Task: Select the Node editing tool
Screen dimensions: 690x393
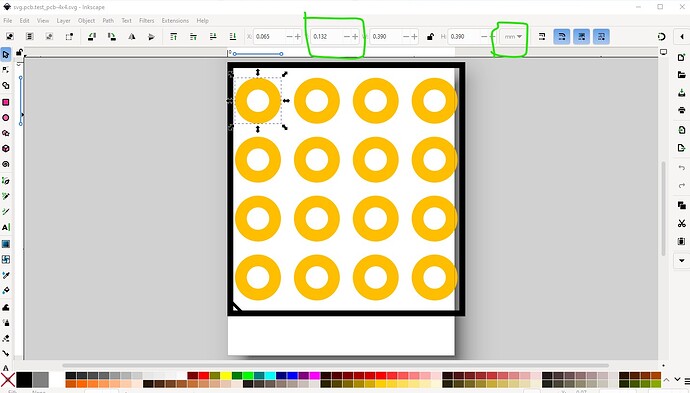Action: [x=6, y=70]
